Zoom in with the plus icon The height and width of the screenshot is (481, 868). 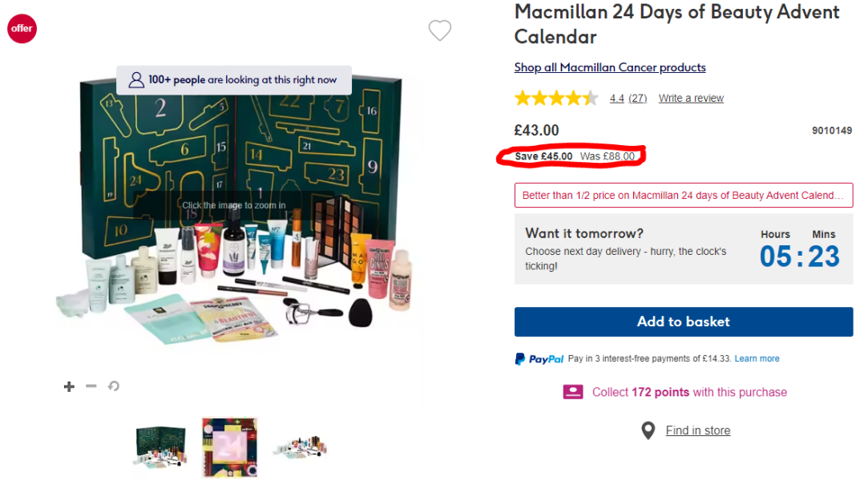tap(70, 386)
